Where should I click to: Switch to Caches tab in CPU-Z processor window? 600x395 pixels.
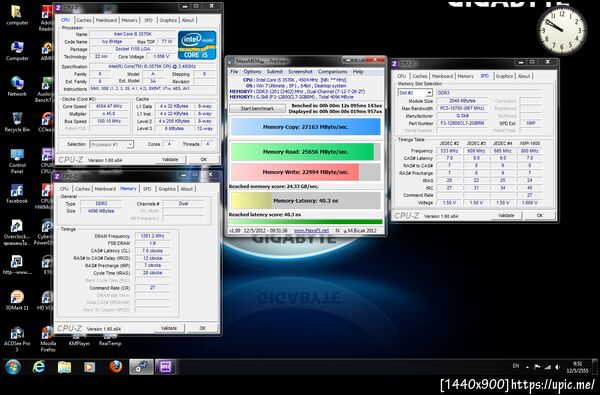83,20
